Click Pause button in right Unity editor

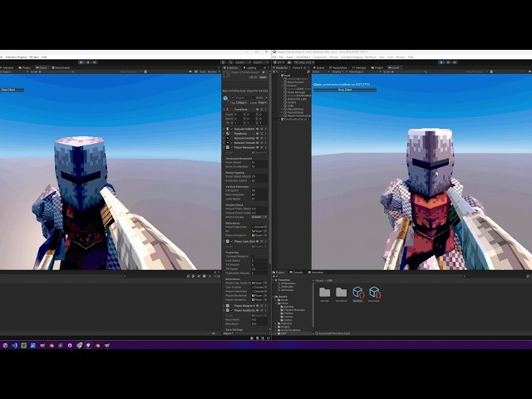tap(448, 62)
